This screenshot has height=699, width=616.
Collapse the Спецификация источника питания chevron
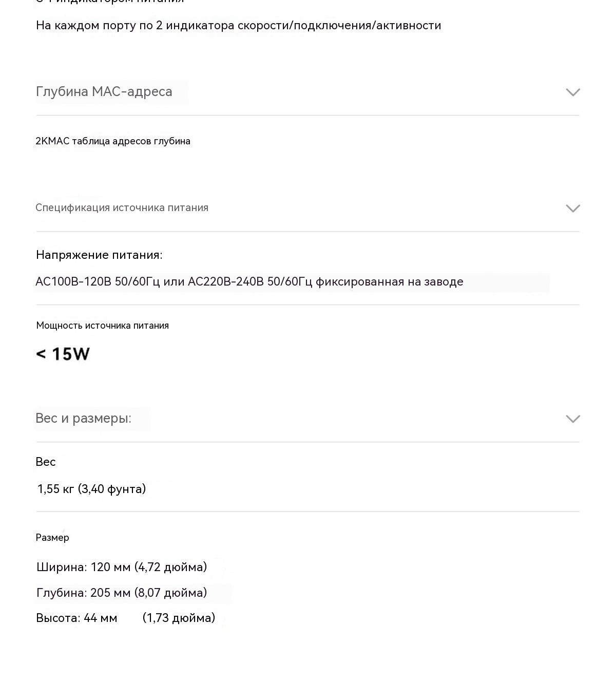click(573, 209)
